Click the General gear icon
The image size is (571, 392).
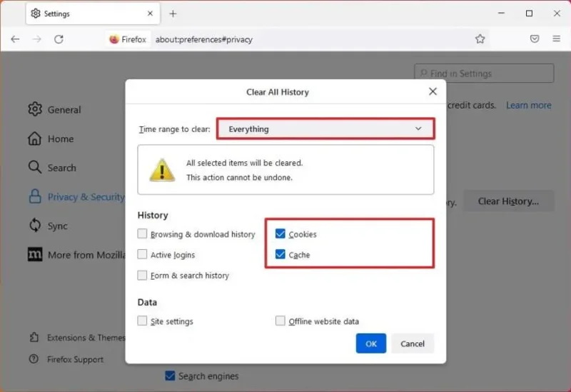pos(35,109)
